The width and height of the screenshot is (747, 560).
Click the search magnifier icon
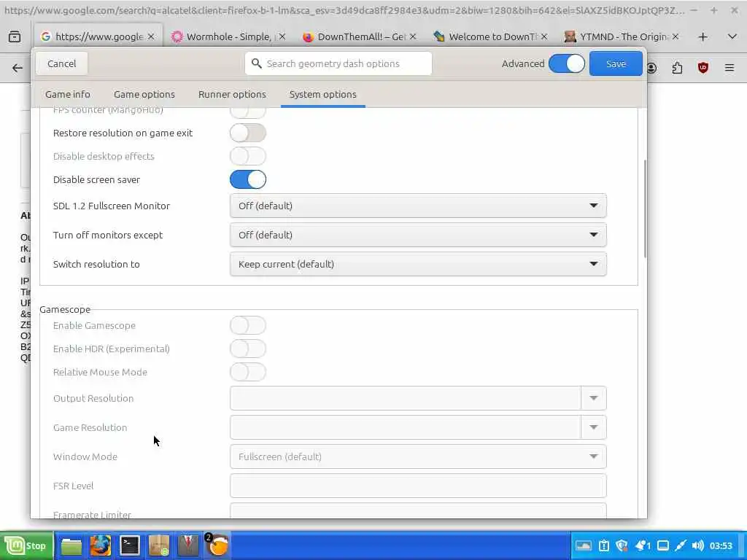click(x=256, y=64)
